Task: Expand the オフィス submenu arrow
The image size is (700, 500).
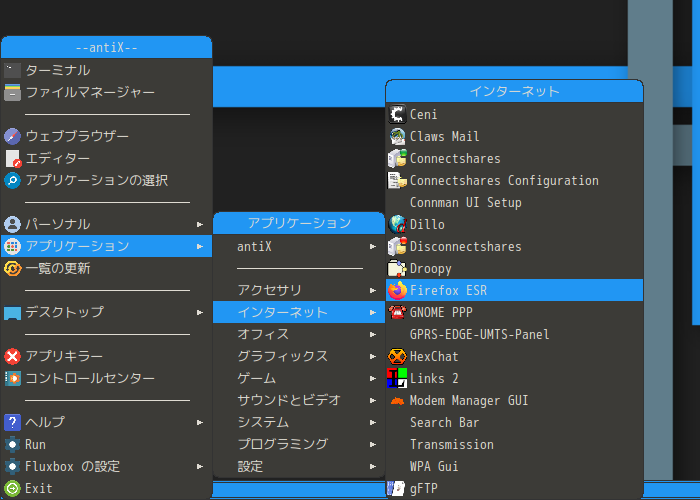Action: pos(373,334)
